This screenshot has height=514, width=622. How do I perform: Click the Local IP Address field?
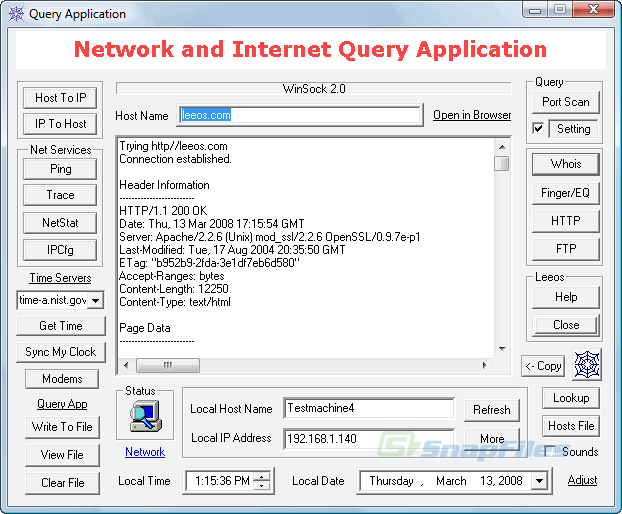(369, 439)
